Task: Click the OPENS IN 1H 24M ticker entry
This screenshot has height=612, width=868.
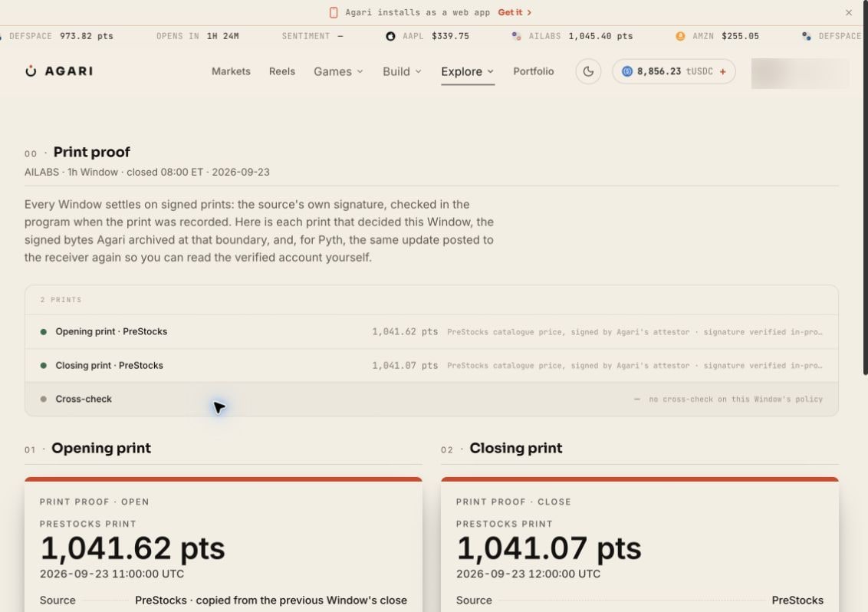Action: point(198,36)
